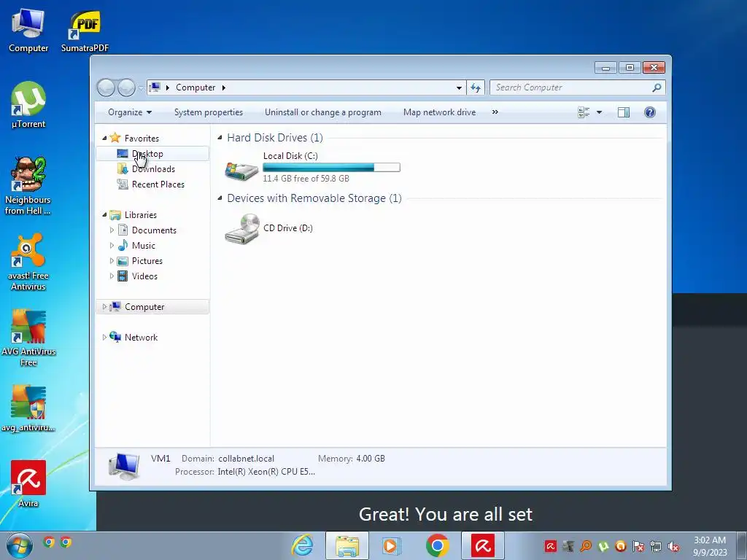Open the Windows Start menu
Viewport: 747px width, 560px height.
[x=20, y=545]
